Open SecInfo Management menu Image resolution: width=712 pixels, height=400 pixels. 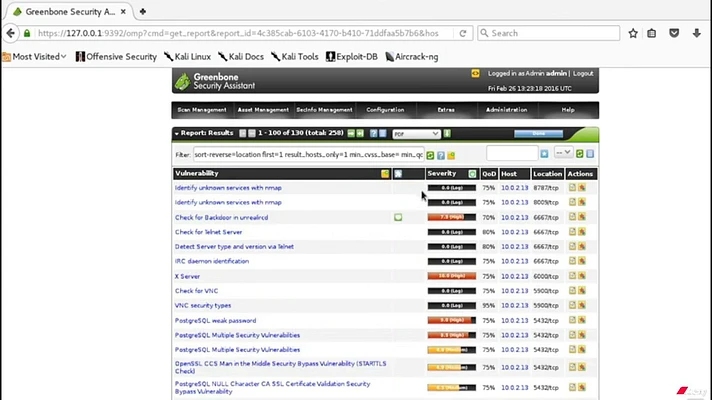[324, 110]
